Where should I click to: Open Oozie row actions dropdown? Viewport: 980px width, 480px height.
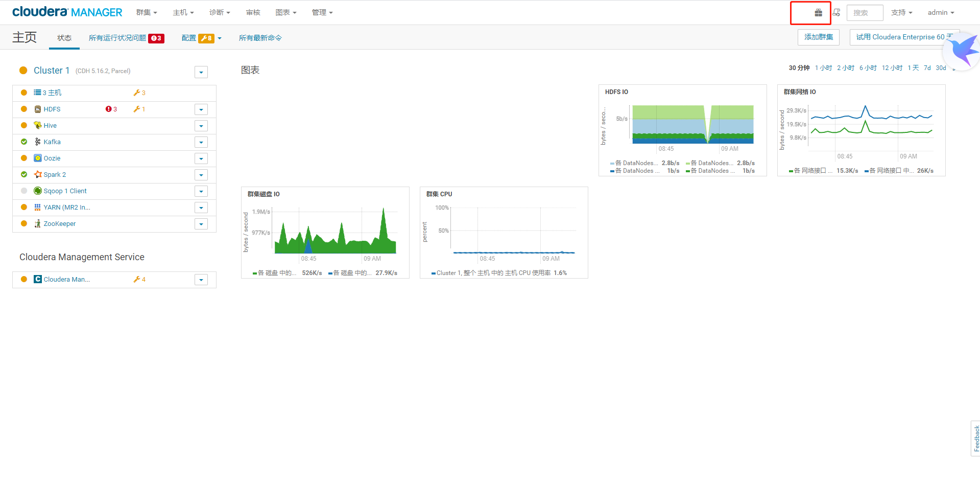pyautogui.click(x=201, y=158)
